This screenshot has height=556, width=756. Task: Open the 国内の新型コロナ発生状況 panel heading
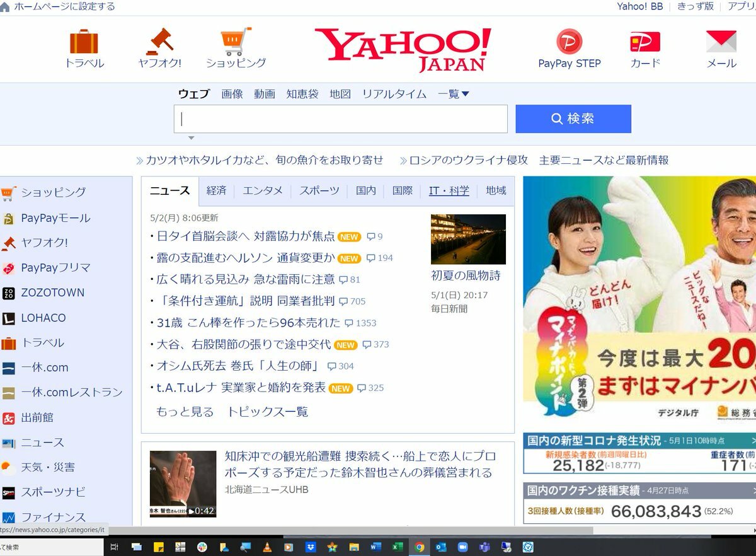pyautogui.click(x=594, y=441)
